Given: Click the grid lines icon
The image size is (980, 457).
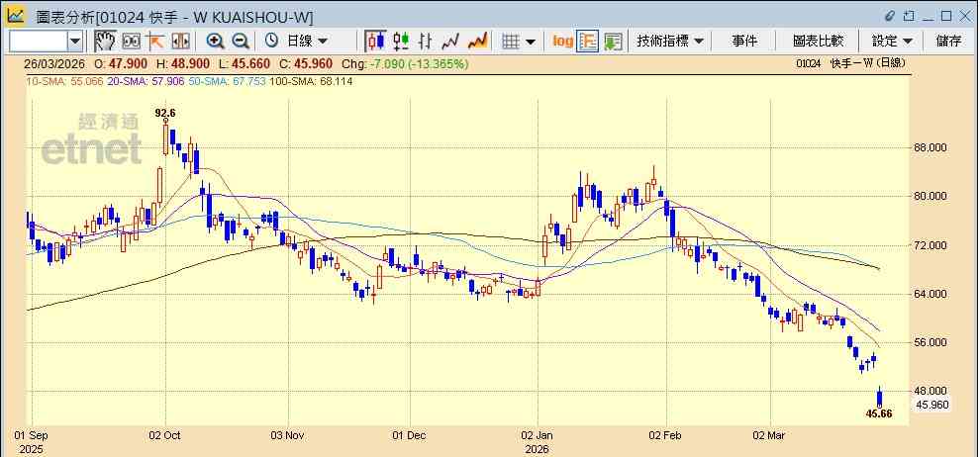Looking at the screenshot, I should 511,42.
